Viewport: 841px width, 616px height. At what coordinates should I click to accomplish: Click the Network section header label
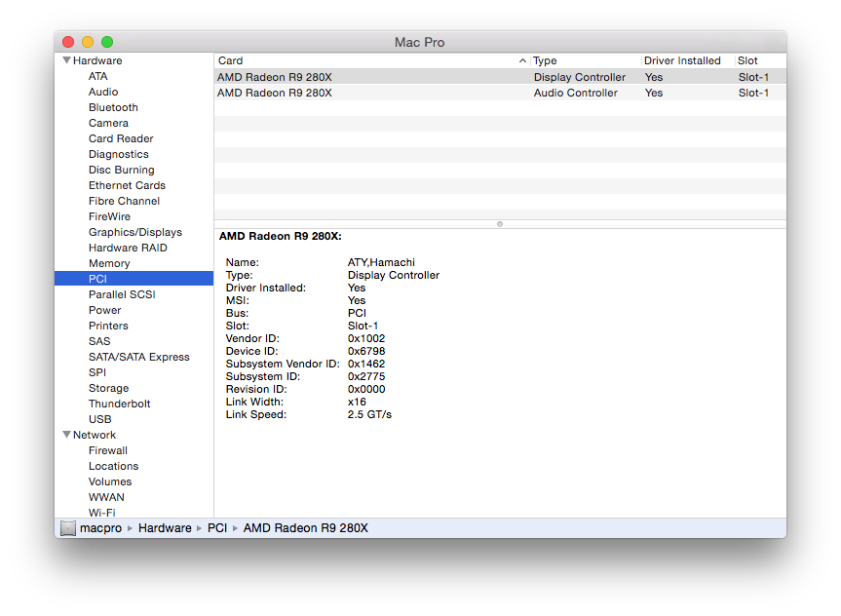(x=95, y=435)
